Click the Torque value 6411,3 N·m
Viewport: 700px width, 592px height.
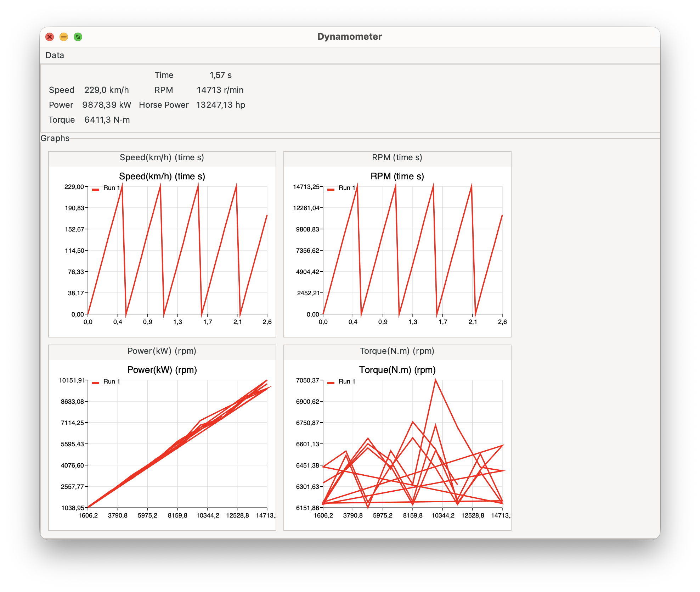click(x=107, y=120)
